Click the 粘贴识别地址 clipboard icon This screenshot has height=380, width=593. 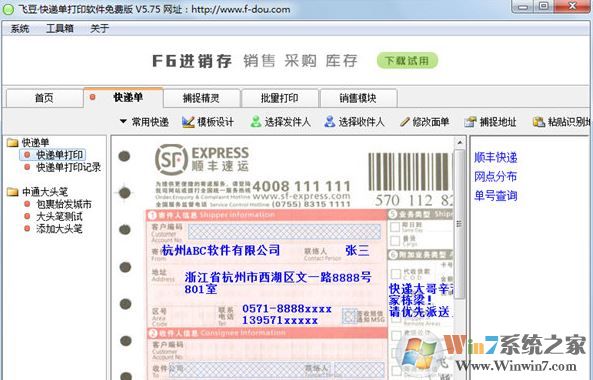(539, 122)
